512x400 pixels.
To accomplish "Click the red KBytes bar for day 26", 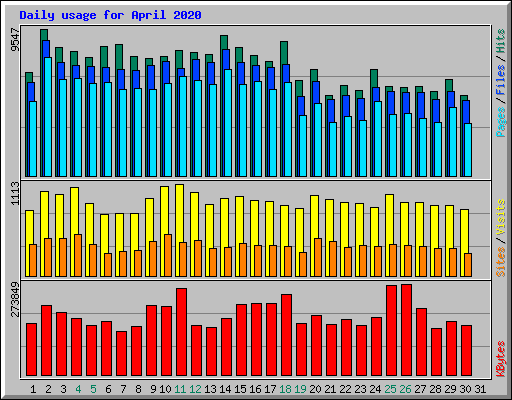I will tap(407, 330).
